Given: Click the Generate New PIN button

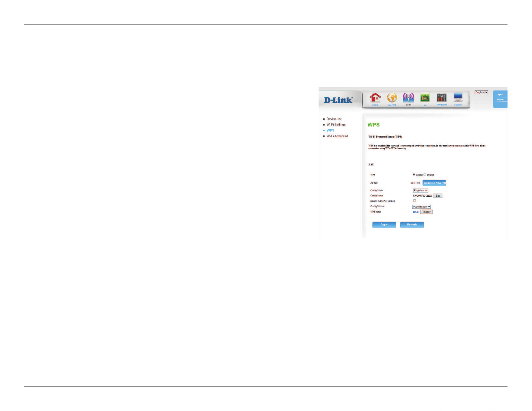Looking at the screenshot, I should coord(434,183).
